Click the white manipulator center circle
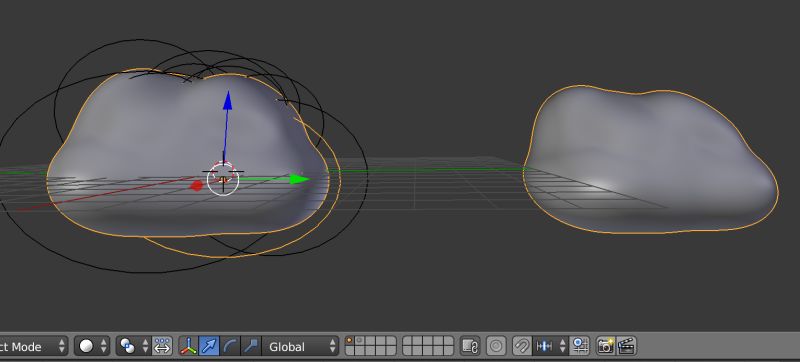The height and width of the screenshot is (362, 800). (x=223, y=179)
